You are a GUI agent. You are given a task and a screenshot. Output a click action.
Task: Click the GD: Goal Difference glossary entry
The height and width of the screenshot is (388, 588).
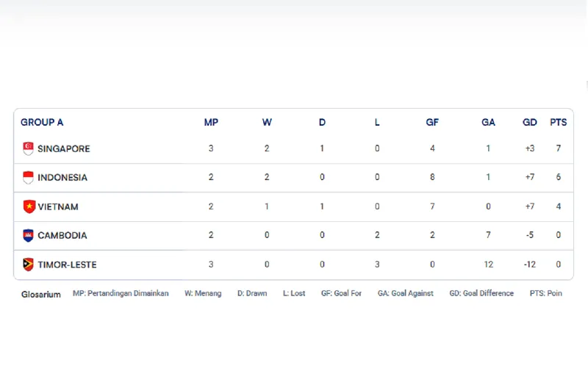[x=481, y=293]
